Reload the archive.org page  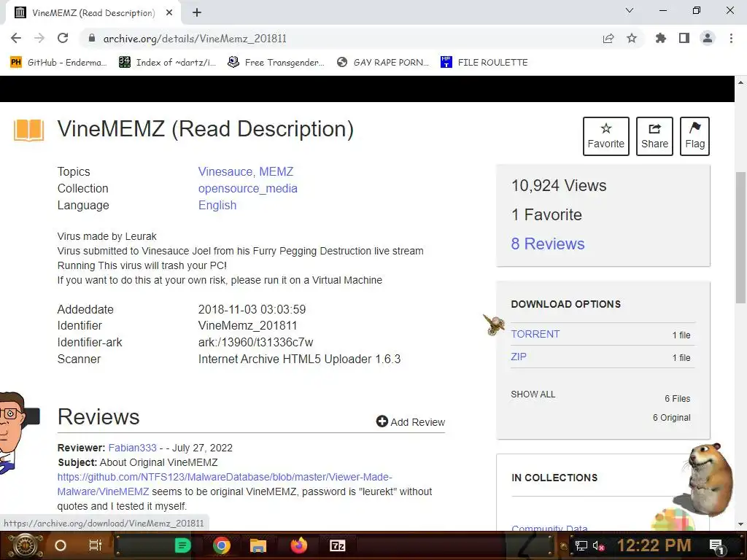(x=63, y=38)
